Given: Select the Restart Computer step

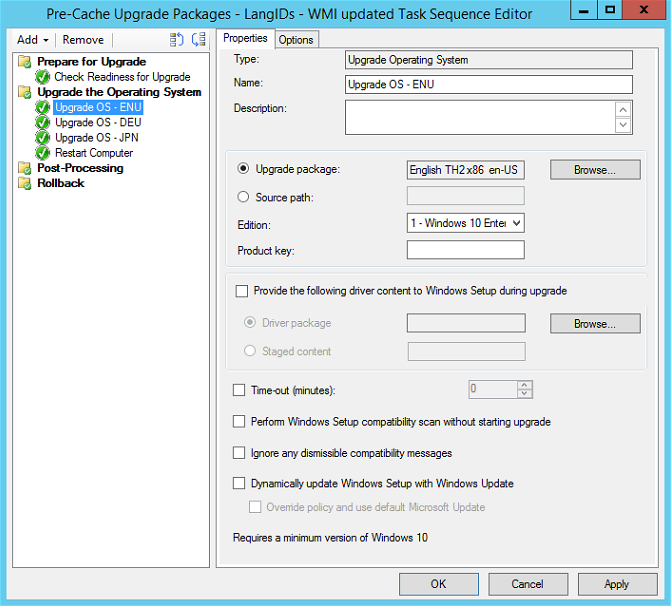Looking at the screenshot, I should pyautogui.click(x=94, y=153).
